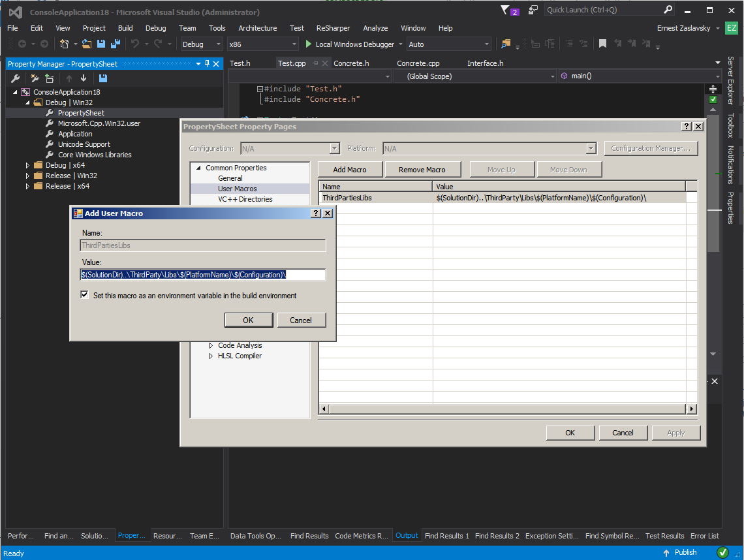The width and height of the screenshot is (744, 560).
Task: Open the x86 solution platform dropdown
Action: 263,44
